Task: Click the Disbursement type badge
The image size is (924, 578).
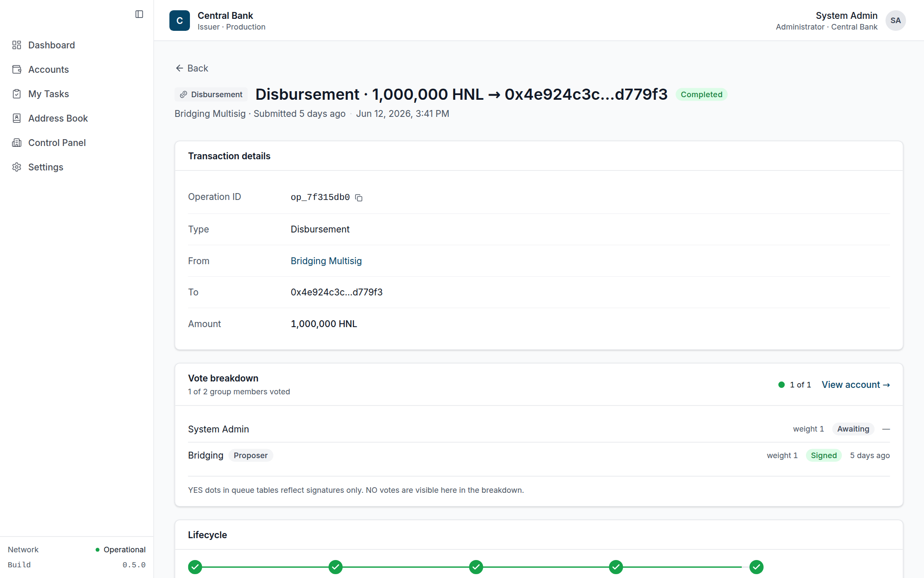Action: (x=211, y=94)
